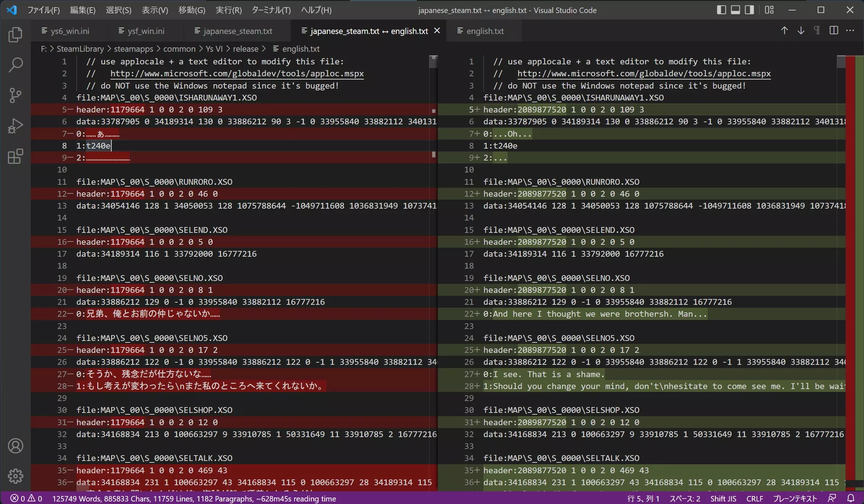Image resolution: width=864 pixels, height=504 pixels.
Task: Open the Run and Debug view
Action: point(15,126)
